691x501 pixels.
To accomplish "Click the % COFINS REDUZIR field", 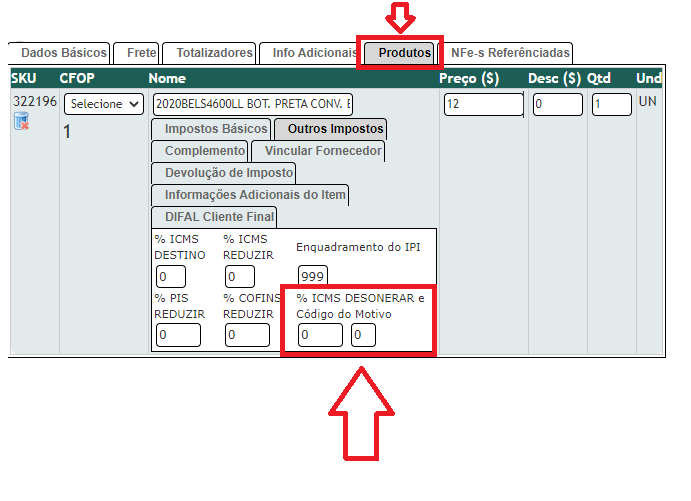I will tap(247, 335).
